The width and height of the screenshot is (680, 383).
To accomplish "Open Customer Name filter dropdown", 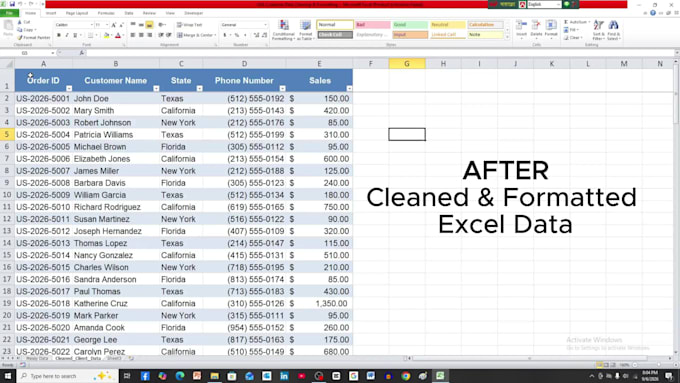I will pos(156,88).
